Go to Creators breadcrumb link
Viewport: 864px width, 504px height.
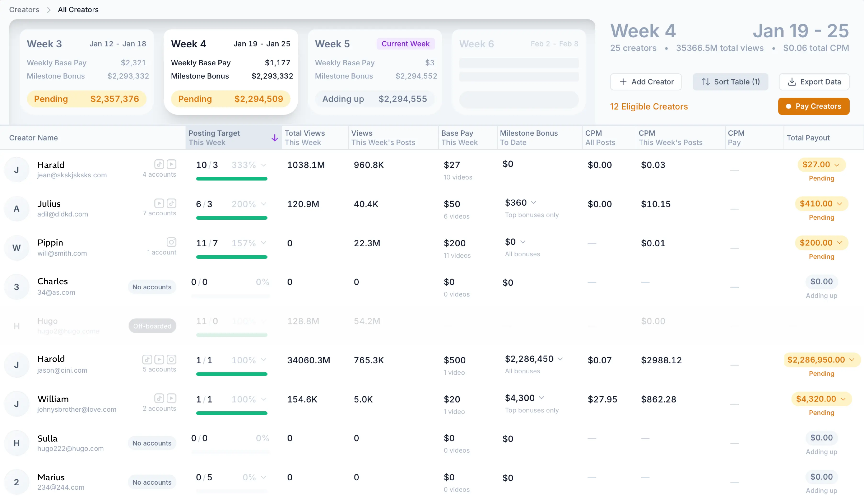pyautogui.click(x=24, y=10)
